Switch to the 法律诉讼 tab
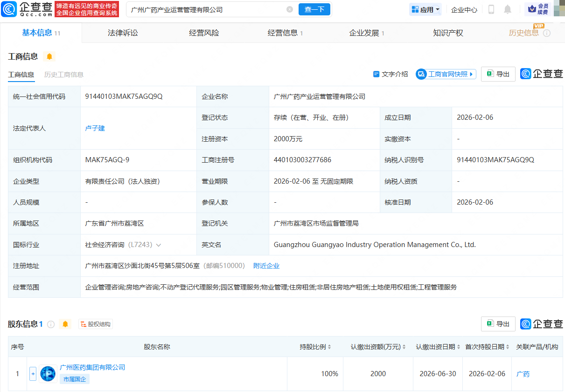Image resolution: width=565 pixels, height=392 pixels. coord(122,33)
